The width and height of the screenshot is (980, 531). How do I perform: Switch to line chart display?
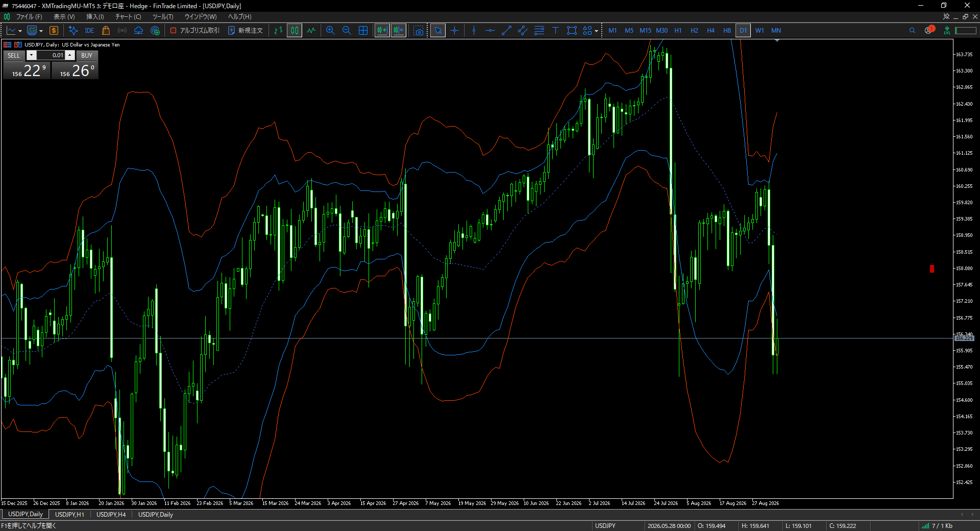click(311, 31)
